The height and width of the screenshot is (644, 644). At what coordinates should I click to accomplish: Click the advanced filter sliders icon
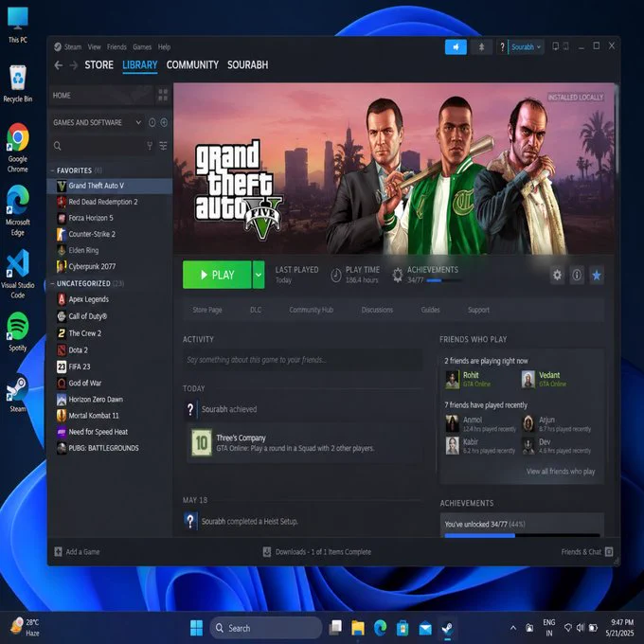(x=164, y=146)
